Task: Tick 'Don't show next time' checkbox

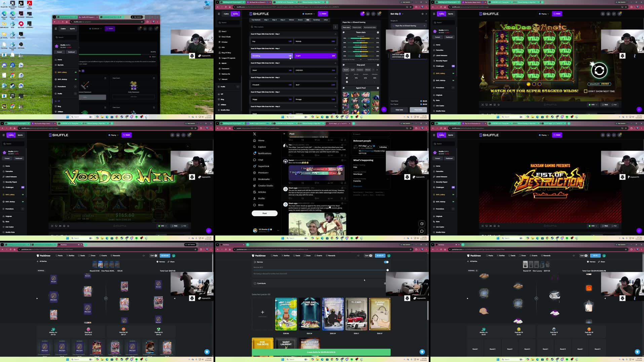Action: pos(585,91)
